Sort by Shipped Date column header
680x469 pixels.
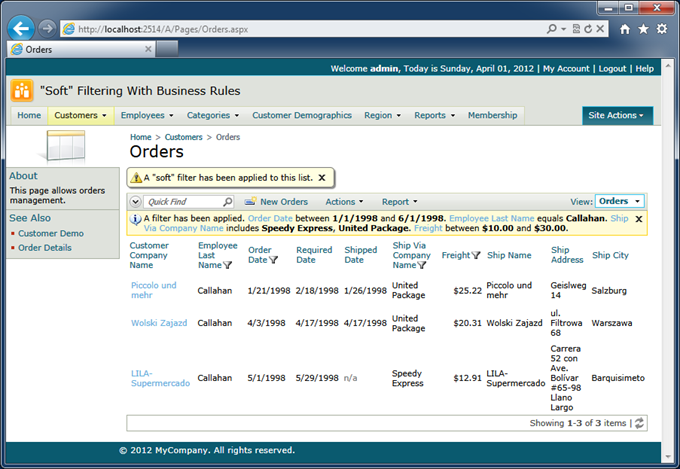(360, 255)
